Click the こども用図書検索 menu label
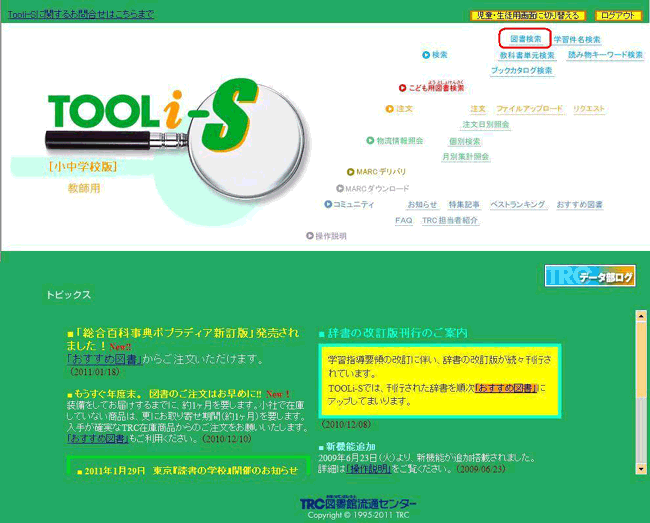This screenshot has height=523, width=650. pos(436,87)
